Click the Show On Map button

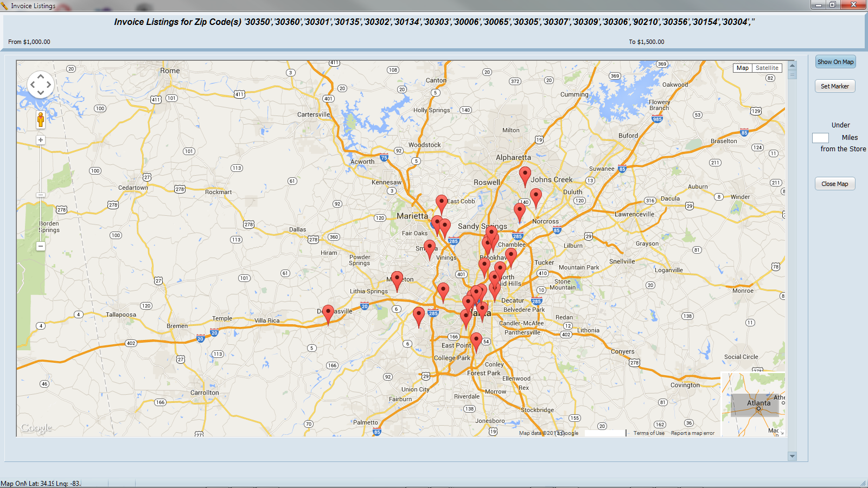tap(835, 62)
